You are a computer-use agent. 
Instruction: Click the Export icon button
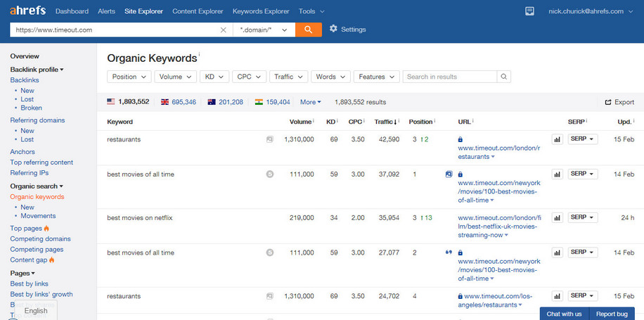click(x=619, y=102)
